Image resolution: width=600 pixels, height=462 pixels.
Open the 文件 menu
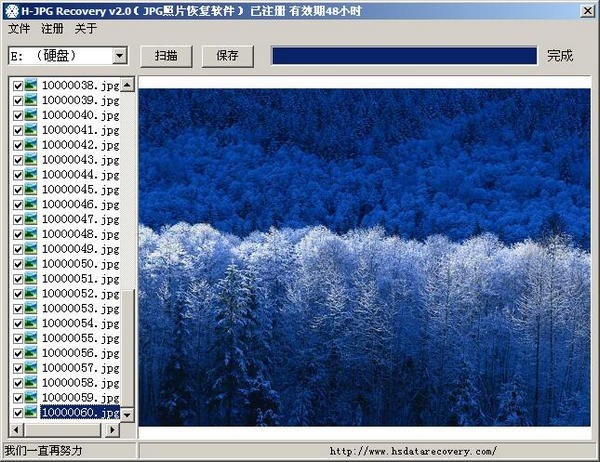[x=19, y=28]
